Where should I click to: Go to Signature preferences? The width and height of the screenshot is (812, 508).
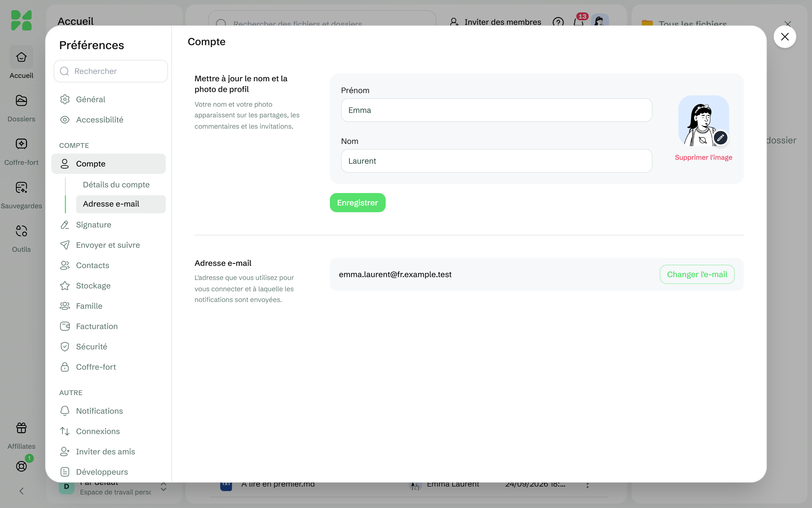coord(108,225)
